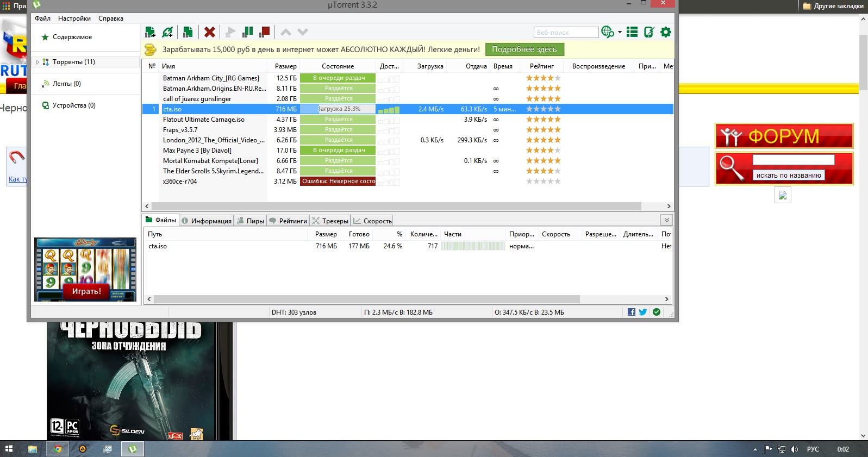Expand the Торренты (11) tree node
The width and height of the screenshot is (868, 457).
coord(38,62)
